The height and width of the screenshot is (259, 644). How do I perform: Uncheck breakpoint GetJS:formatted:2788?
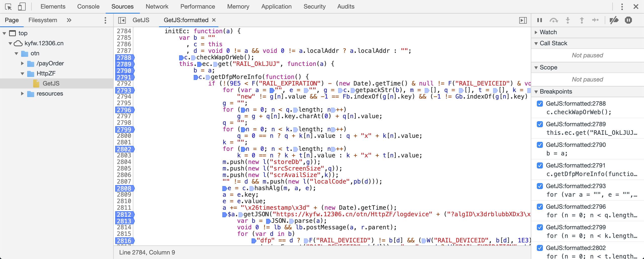pos(540,104)
